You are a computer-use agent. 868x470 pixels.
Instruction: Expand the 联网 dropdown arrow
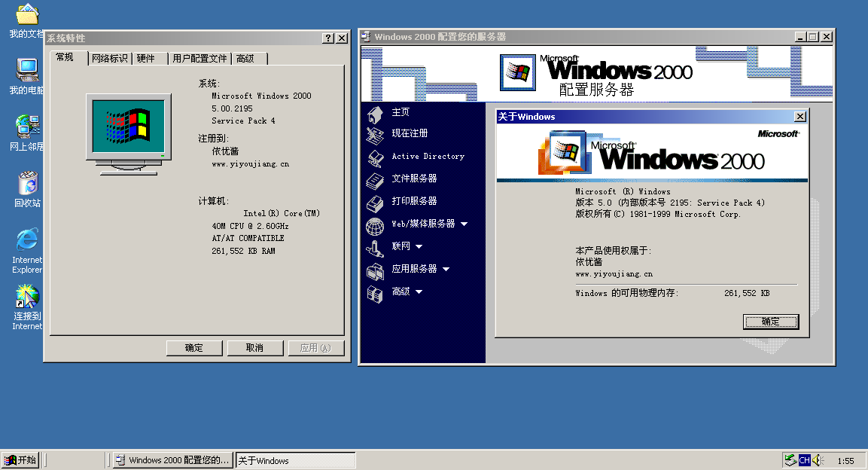click(x=419, y=246)
